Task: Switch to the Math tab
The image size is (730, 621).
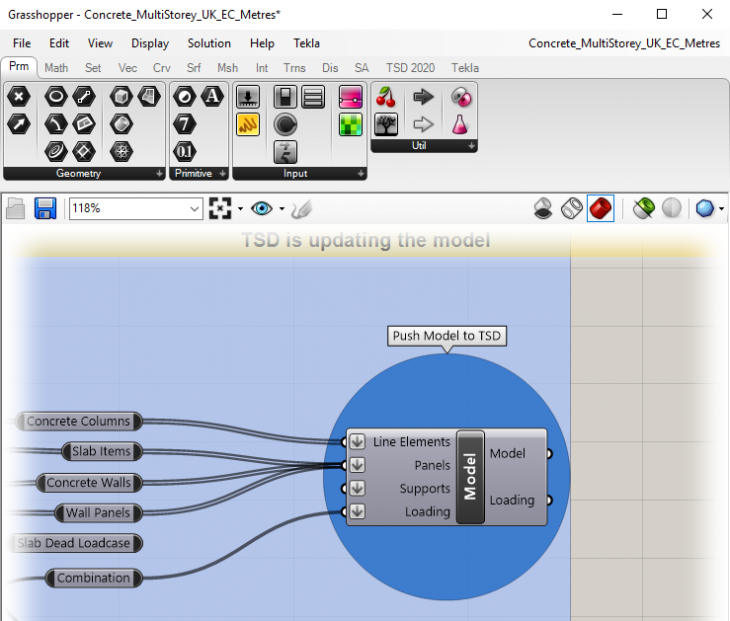Action: point(56,68)
